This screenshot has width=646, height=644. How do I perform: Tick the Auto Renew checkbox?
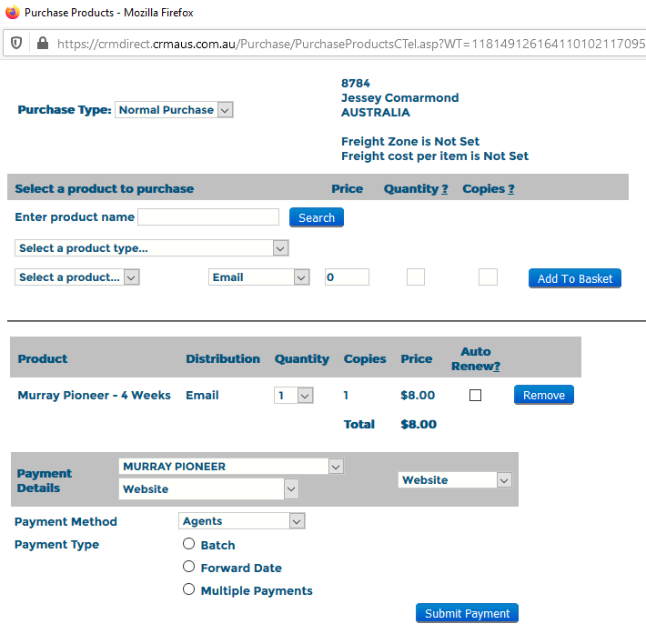(475, 396)
